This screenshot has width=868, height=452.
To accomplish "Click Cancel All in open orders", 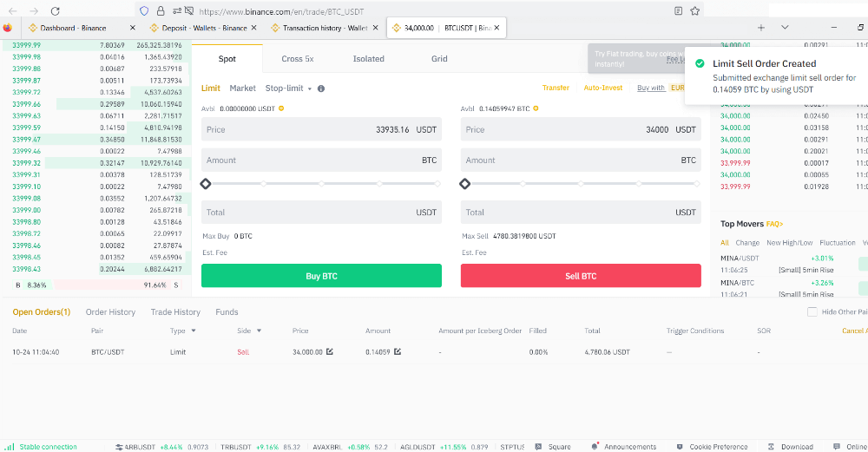I will click(x=855, y=331).
